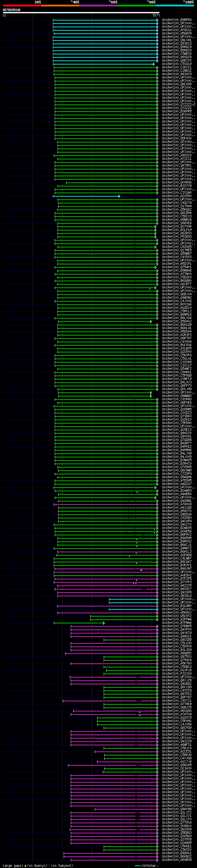Click the UniRef100_Q4Q9N1 label

click(x=177, y=501)
